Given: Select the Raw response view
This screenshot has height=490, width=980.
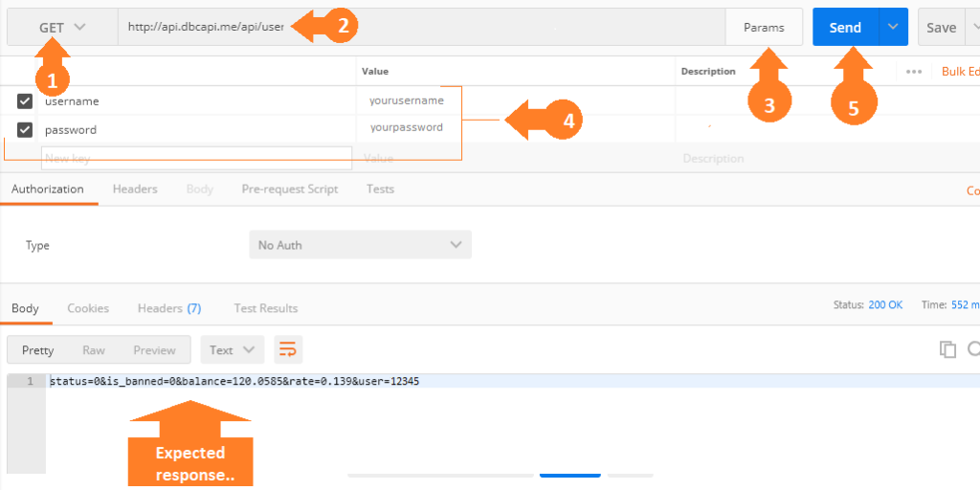Looking at the screenshot, I should (94, 350).
